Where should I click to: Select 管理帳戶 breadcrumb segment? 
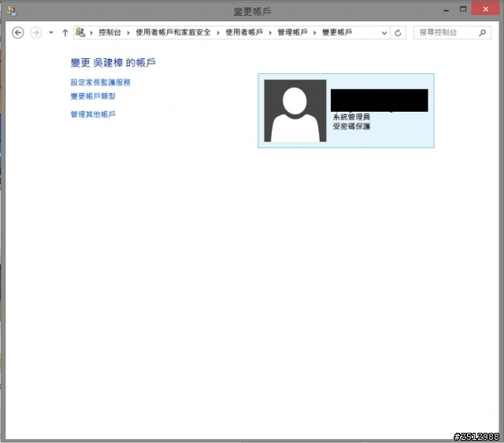pyautogui.click(x=292, y=32)
